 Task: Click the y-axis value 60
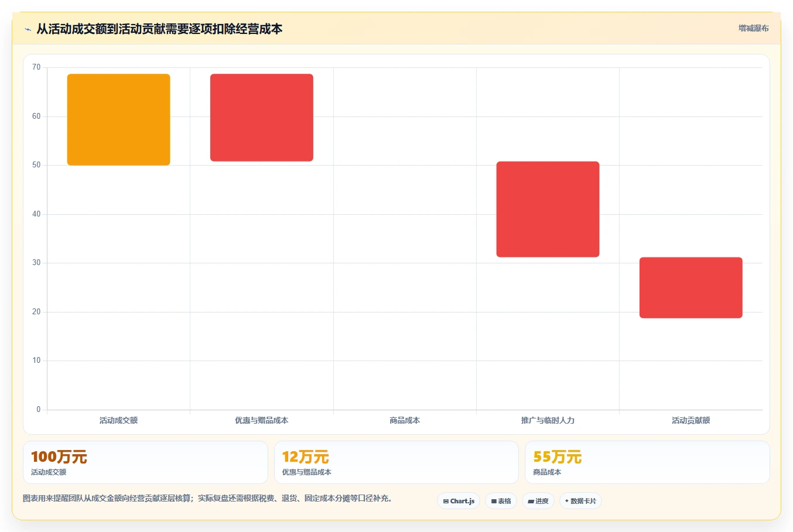pyautogui.click(x=36, y=116)
